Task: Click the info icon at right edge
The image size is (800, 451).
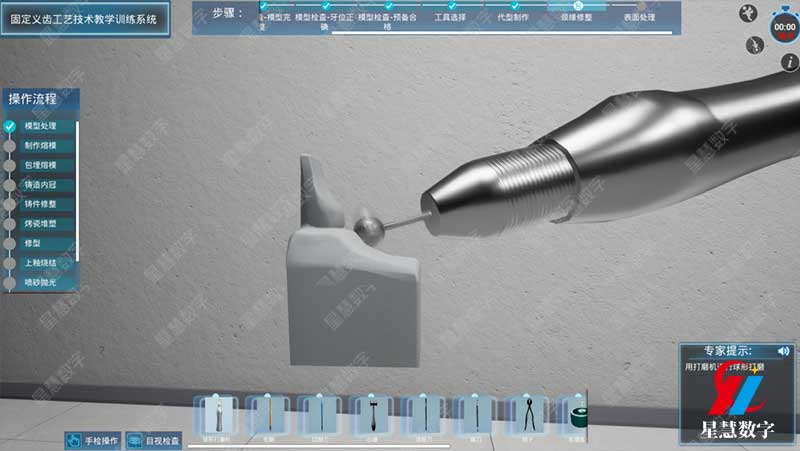Action: coord(791,62)
